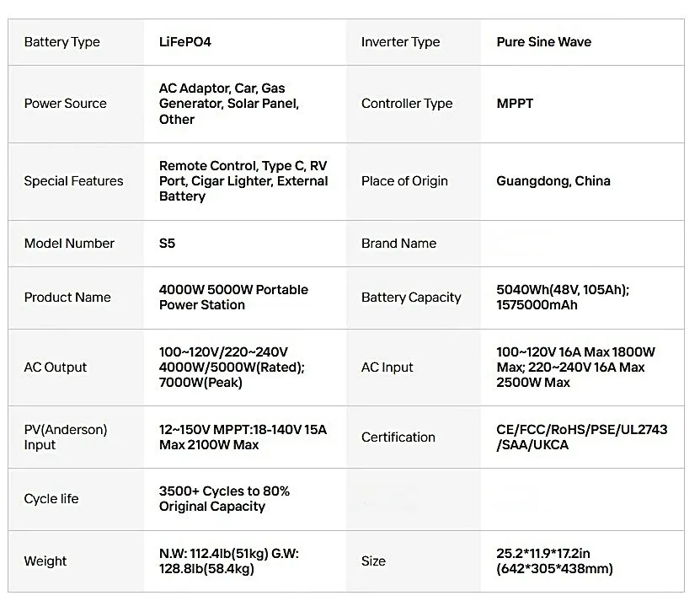The width and height of the screenshot is (700, 601).
Task: Select the 4000W 5000W Portable Power Station text
Action: pos(233,298)
